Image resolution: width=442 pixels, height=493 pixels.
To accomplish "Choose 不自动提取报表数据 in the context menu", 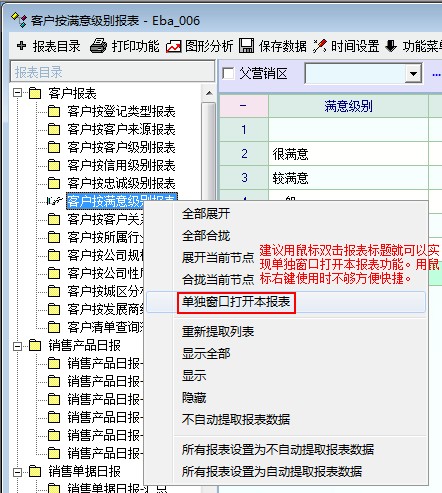I will [x=236, y=419].
